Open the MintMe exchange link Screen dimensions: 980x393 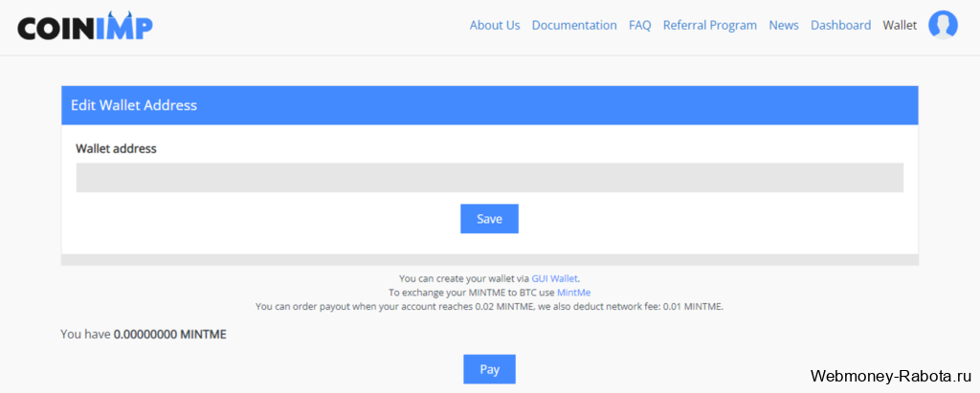(x=574, y=293)
